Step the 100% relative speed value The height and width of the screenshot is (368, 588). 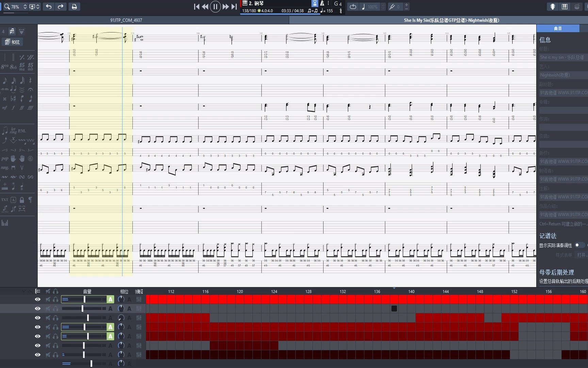click(383, 6)
